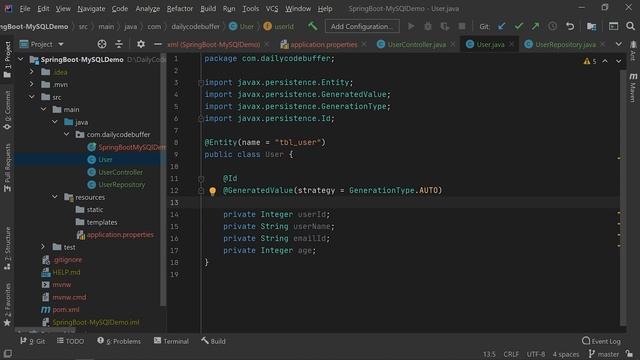The image size is (640, 360).
Task: Collapse the java folder
Action: click(55, 122)
